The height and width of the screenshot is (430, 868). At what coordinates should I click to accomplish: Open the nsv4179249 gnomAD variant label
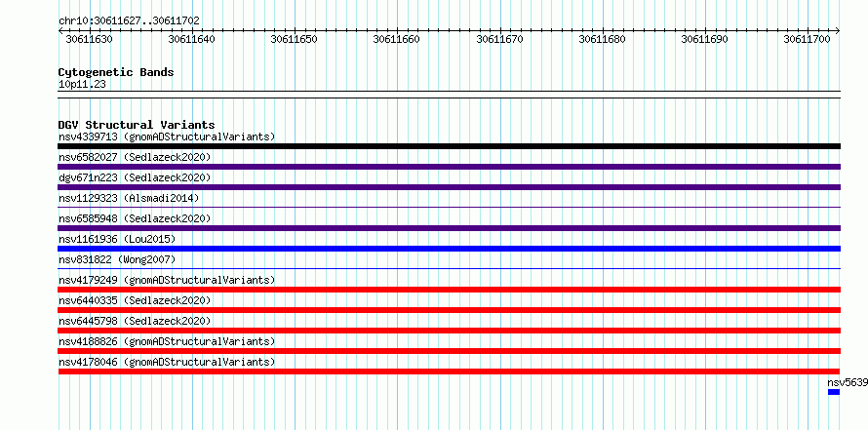pyautogui.click(x=167, y=280)
